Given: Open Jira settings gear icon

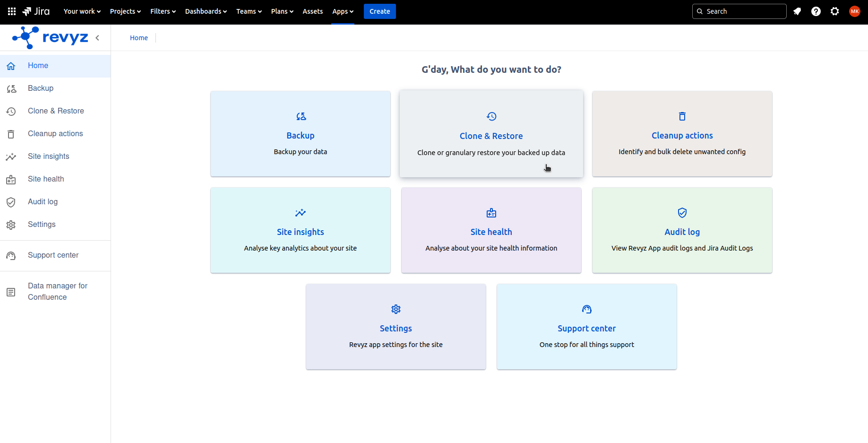Looking at the screenshot, I should 835,11.
